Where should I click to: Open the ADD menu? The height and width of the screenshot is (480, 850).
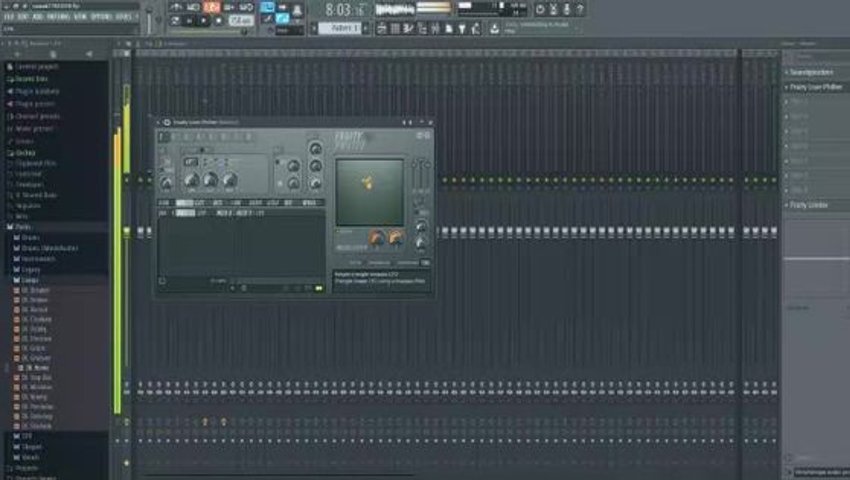(37, 17)
